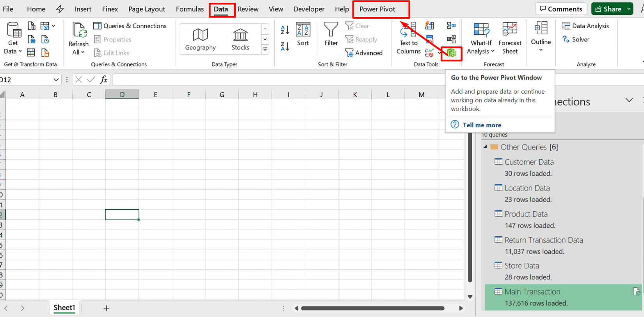644x317 pixels.
Task: Click the Advanced filter button
Action: pyautogui.click(x=364, y=53)
